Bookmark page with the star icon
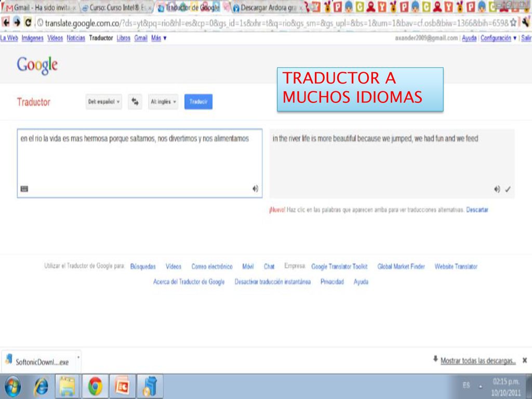 513,23
